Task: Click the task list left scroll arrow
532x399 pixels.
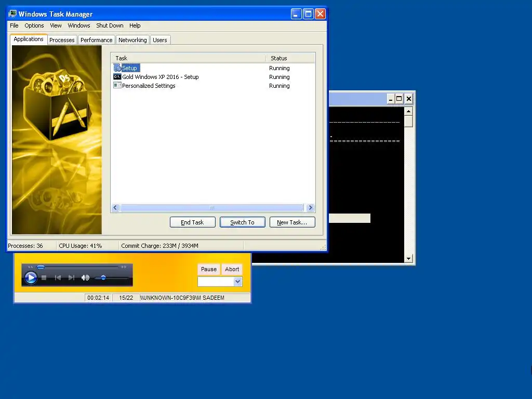Action: coord(115,208)
